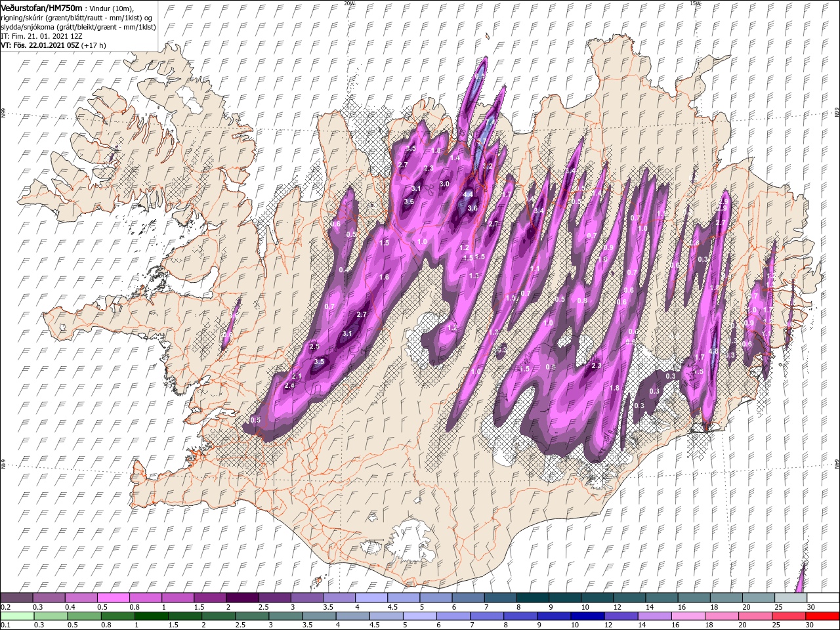Click the 'VT: Fös. 22.01.2021 05Z' valid time
The height and width of the screenshot is (630, 840).
click(x=40, y=45)
